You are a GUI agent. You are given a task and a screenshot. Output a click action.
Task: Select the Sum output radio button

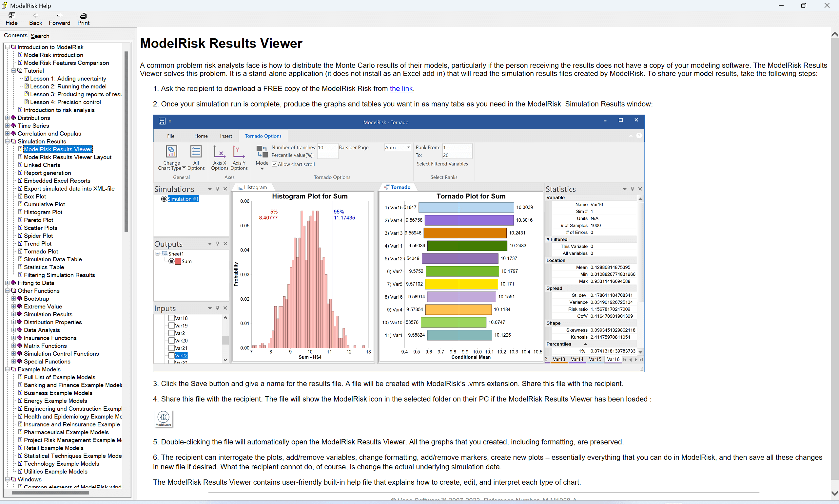[171, 261]
